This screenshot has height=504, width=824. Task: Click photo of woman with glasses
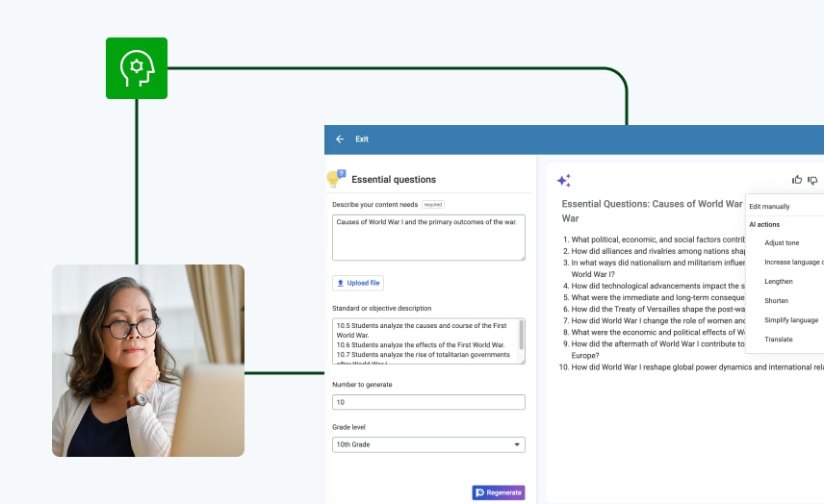(x=148, y=361)
